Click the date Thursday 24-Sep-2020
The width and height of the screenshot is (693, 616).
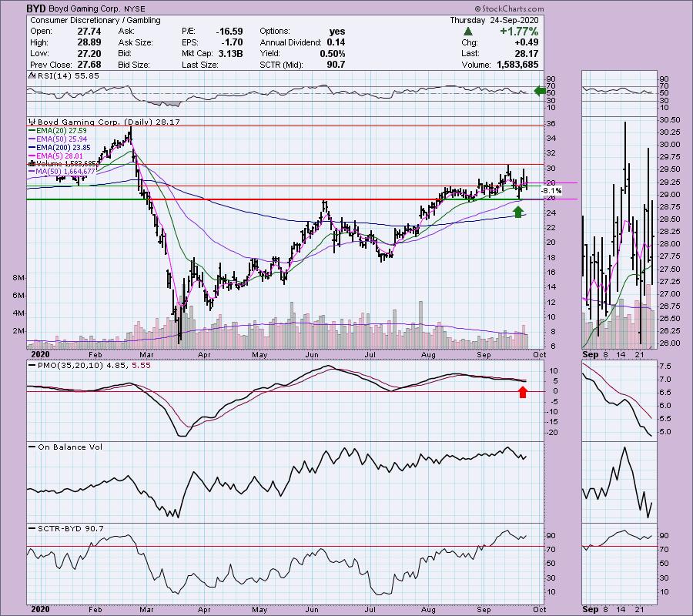click(x=494, y=20)
